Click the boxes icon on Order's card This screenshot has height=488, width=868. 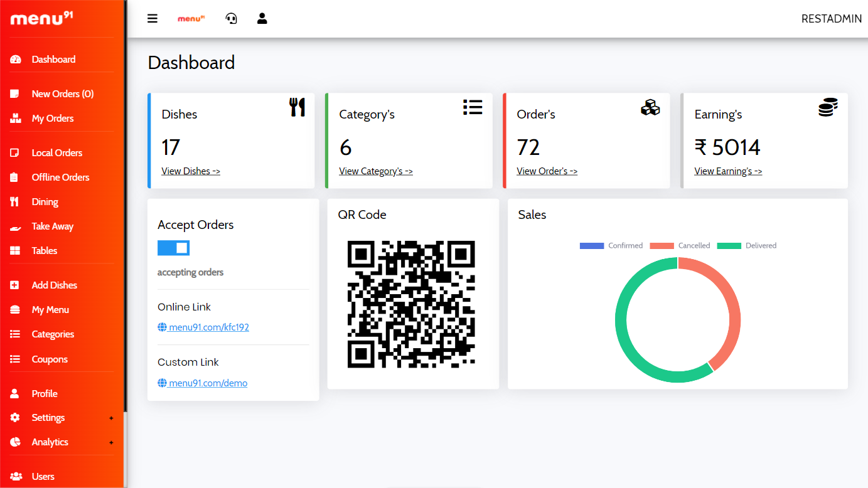650,107
